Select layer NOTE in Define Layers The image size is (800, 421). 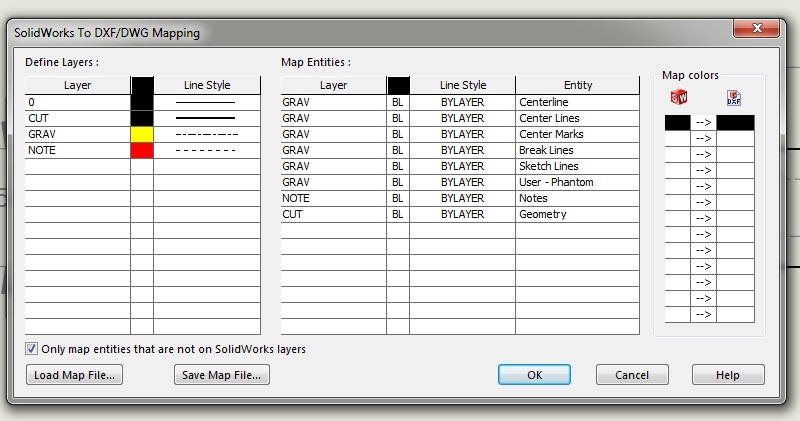(x=78, y=151)
